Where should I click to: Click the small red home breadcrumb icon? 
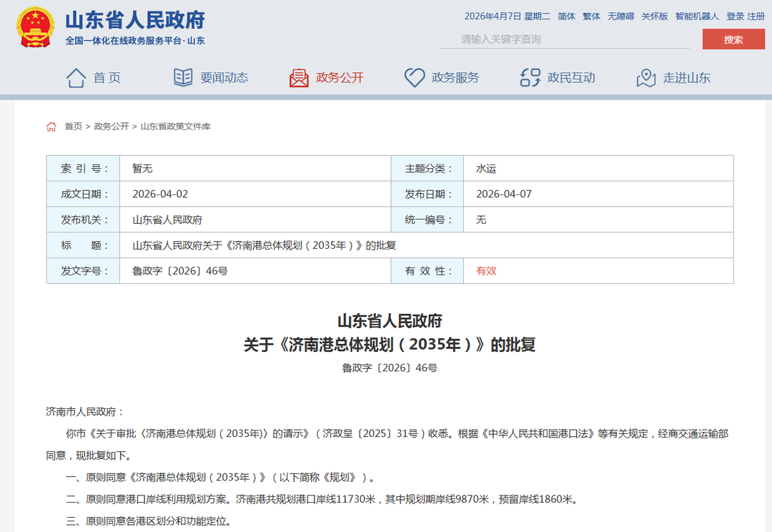pos(51,127)
